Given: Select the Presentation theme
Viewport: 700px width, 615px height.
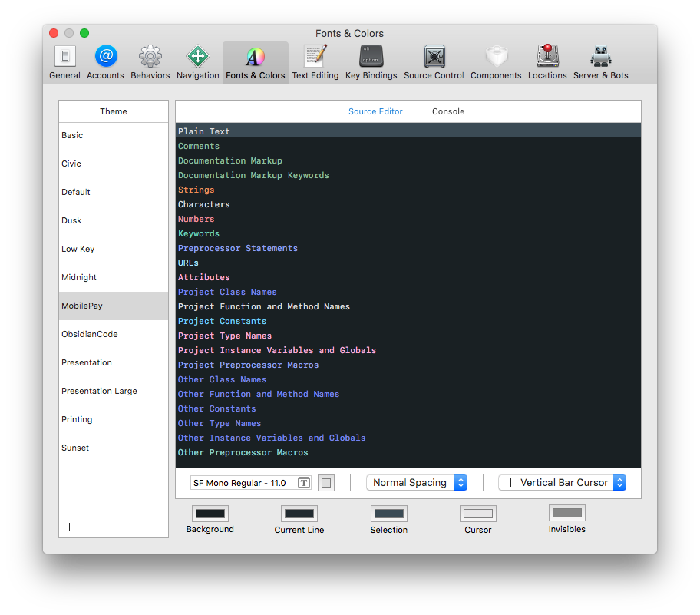Looking at the screenshot, I should click(114, 362).
